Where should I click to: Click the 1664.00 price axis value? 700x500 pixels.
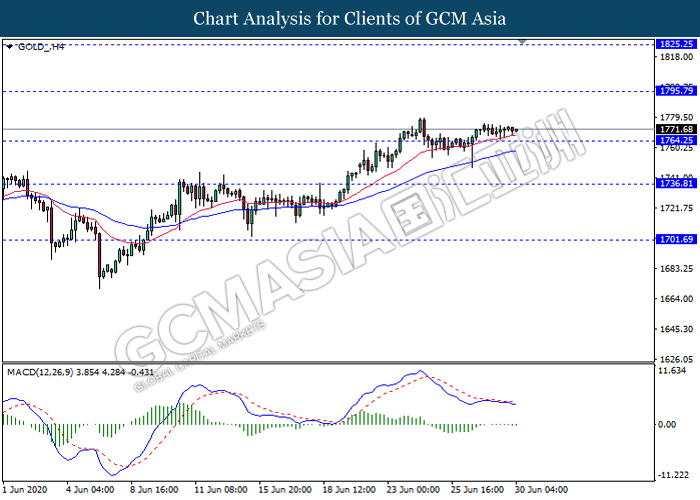pos(676,299)
